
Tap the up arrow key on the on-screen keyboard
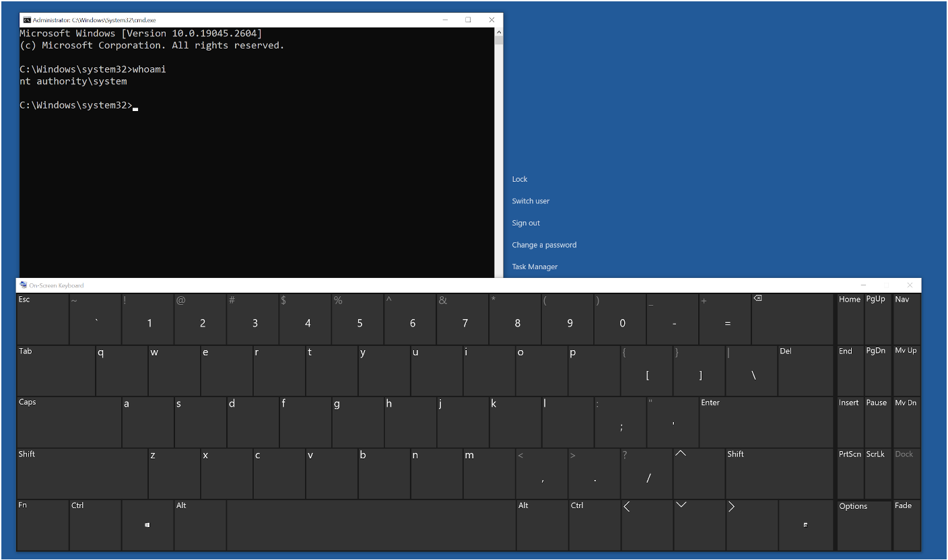point(699,473)
